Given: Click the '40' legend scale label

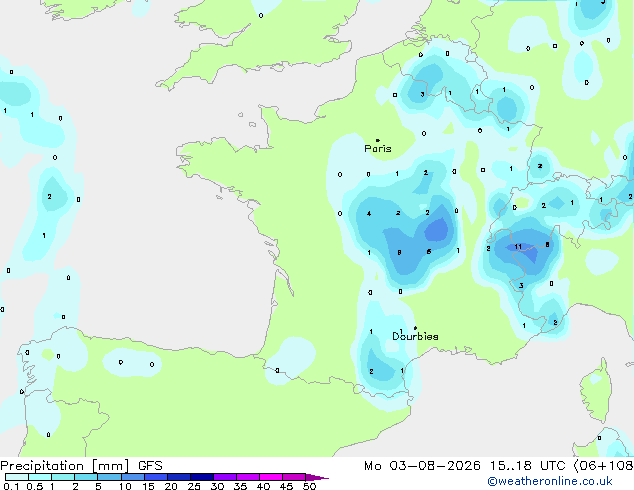Looking at the screenshot, I should pos(264,486).
